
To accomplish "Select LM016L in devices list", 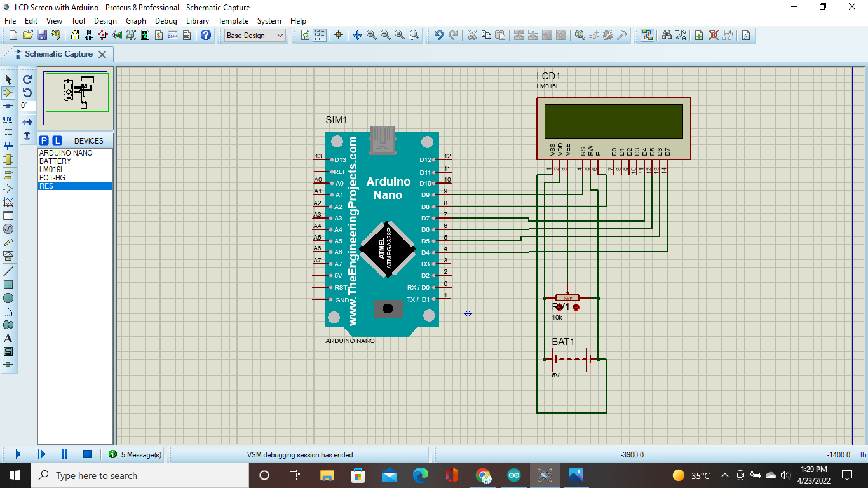I will [x=75, y=170].
